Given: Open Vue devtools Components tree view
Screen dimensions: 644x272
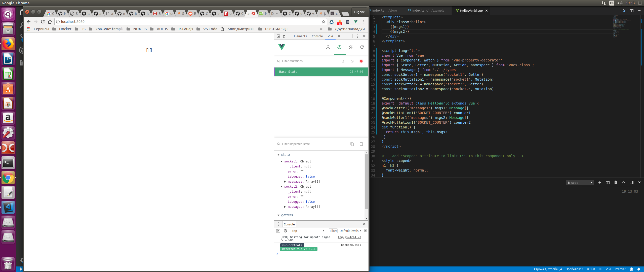Looking at the screenshot, I should click(x=328, y=47).
